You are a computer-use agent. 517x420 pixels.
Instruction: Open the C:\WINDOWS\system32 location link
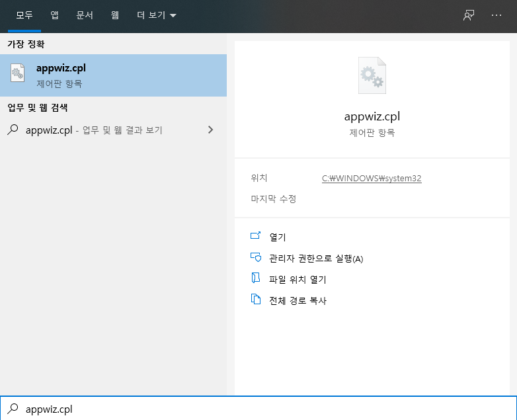coord(372,178)
